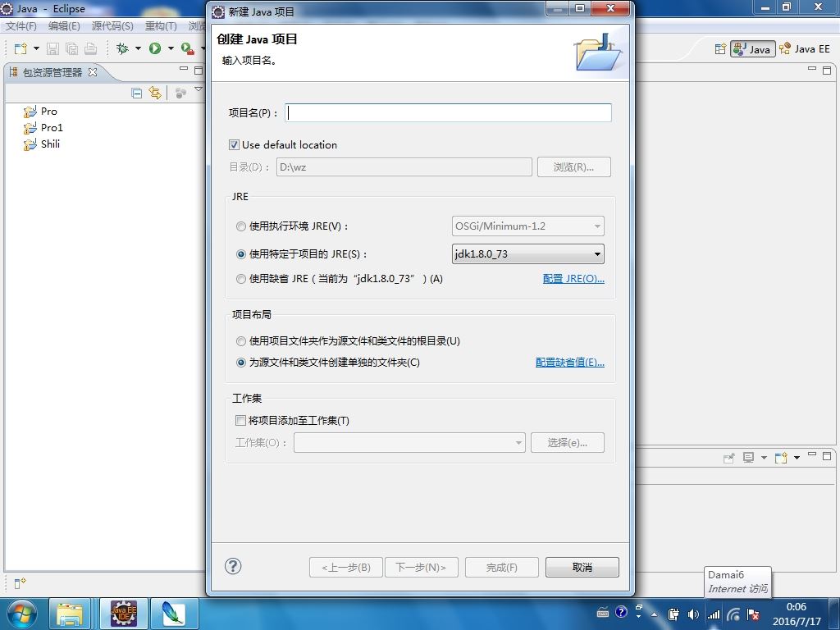Click the <上一步(B) button
This screenshot has height=630, width=840.
pyautogui.click(x=346, y=568)
